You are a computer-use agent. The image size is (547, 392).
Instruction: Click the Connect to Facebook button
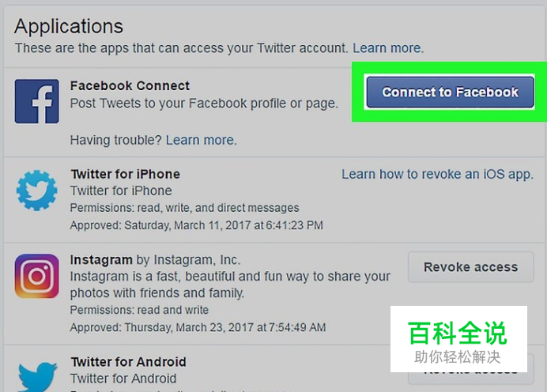tap(450, 92)
